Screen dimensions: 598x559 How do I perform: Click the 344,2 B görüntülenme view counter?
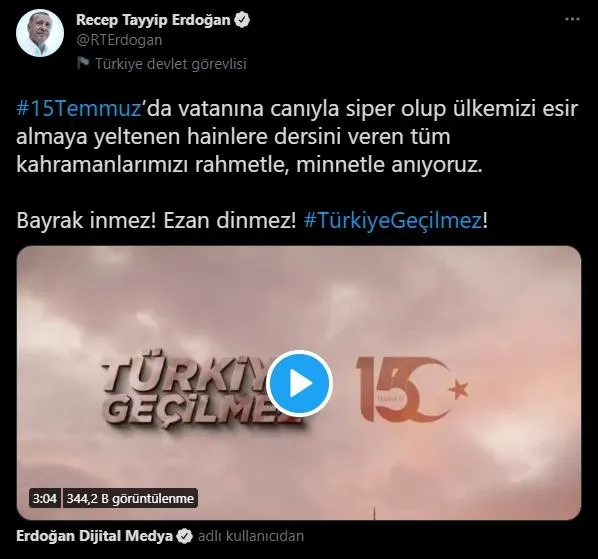(x=130, y=498)
